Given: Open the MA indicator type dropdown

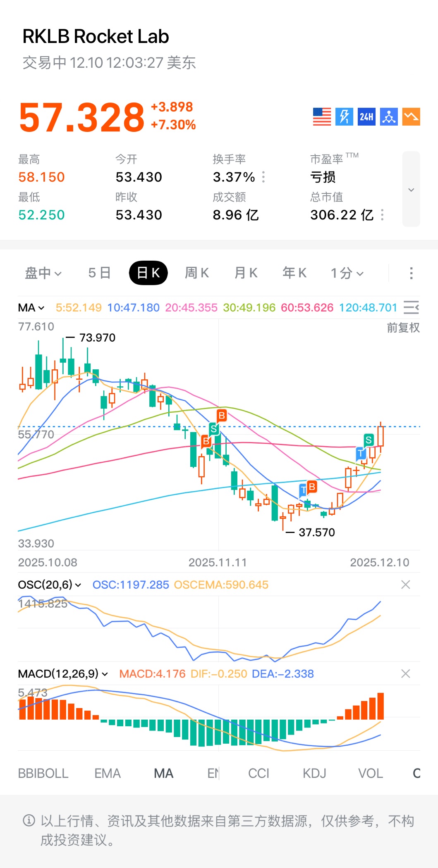Looking at the screenshot, I should click(x=31, y=308).
